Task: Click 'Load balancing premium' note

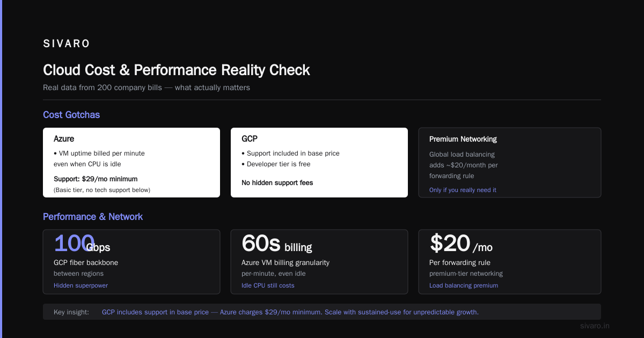Action: coord(464,285)
